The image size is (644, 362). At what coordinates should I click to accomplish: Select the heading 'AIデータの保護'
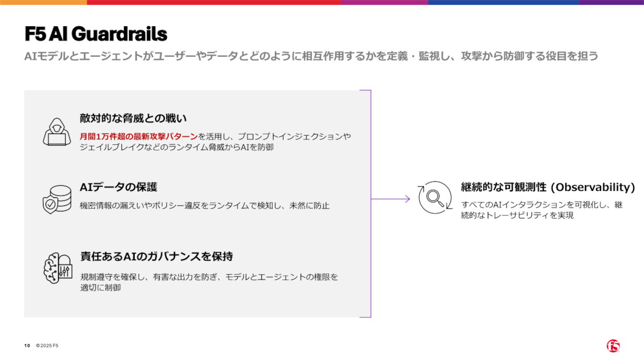tap(119, 187)
